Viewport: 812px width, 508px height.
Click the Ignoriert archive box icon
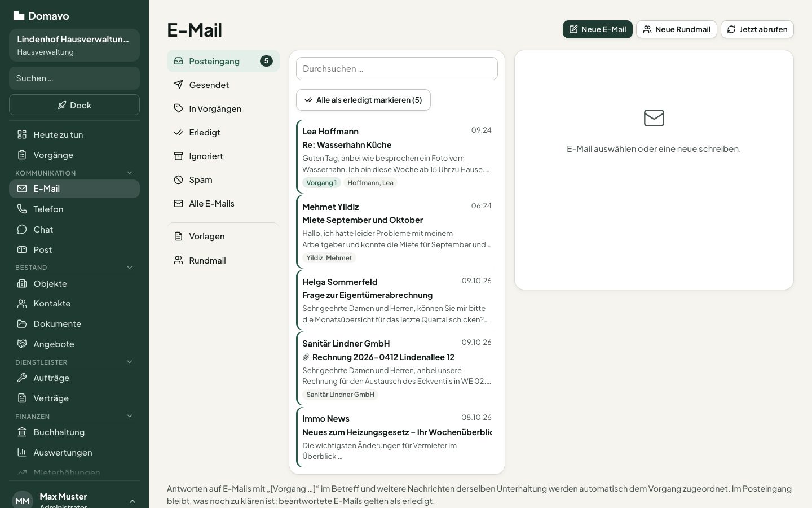click(x=178, y=156)
